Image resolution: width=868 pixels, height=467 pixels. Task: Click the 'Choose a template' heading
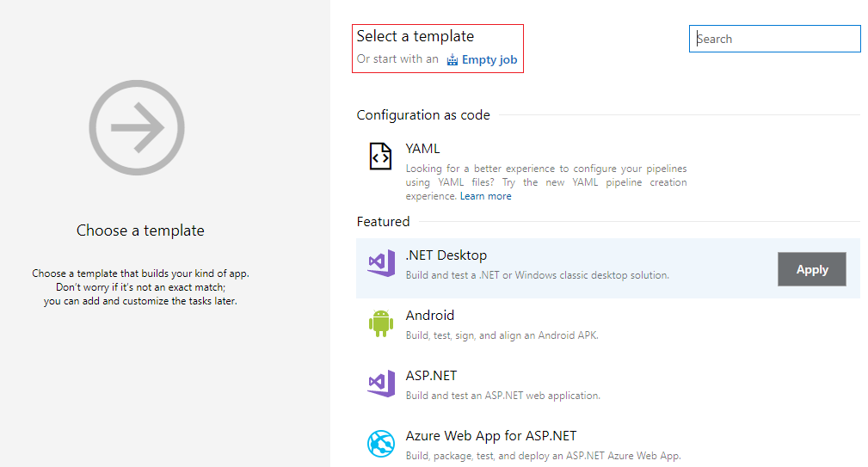pyautogui.click(x=140, y=230)
